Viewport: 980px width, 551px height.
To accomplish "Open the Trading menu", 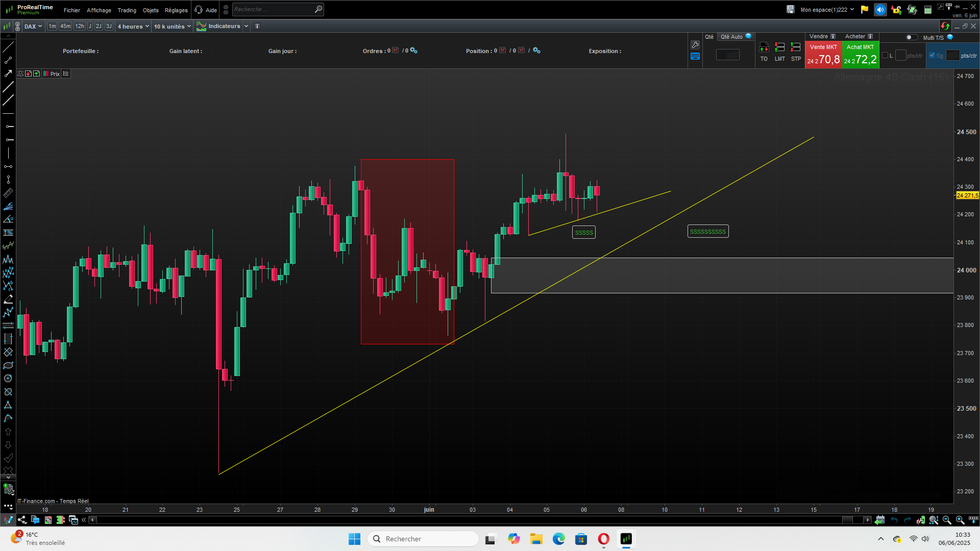I will coord(127,10).
